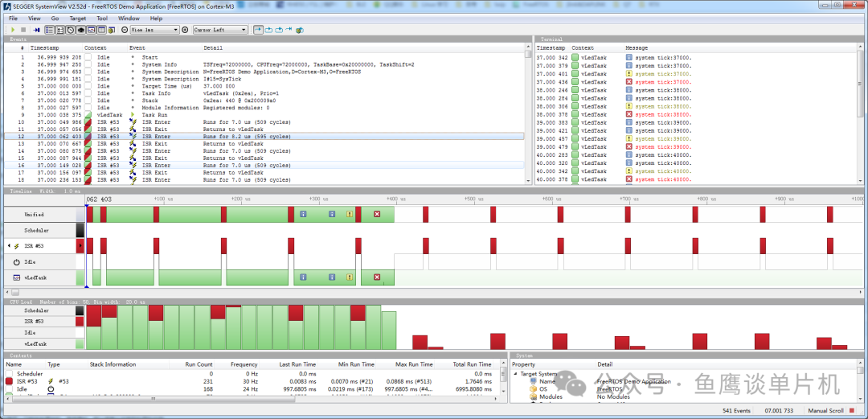Viewport: 868px width, 419px height.
Task: Start recording with the green play icon
Action: (x=13, y=30)
